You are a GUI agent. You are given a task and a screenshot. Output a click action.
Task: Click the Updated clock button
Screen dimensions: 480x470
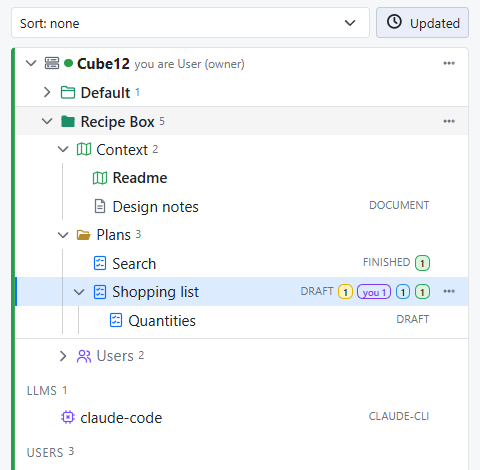coord(422,23)
